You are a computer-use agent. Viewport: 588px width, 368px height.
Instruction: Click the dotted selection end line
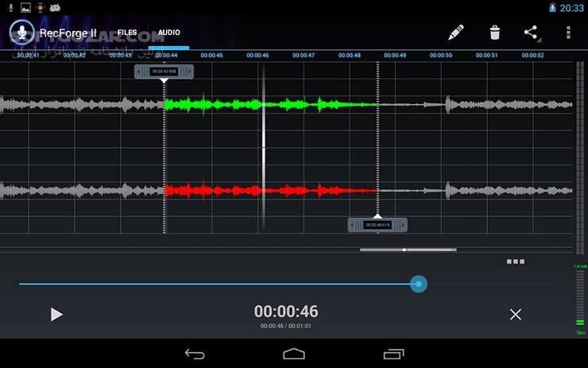pyautogui.click(x=377, y=139)
